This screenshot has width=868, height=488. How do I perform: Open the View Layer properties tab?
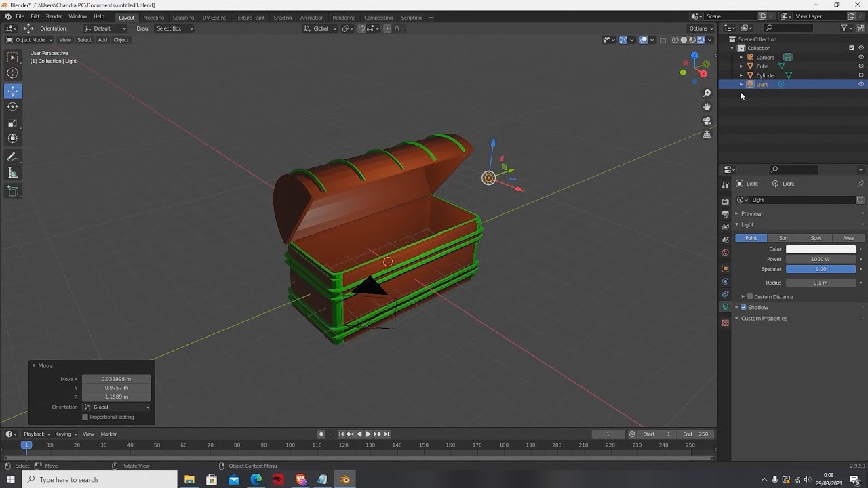[x=725, y=226]
